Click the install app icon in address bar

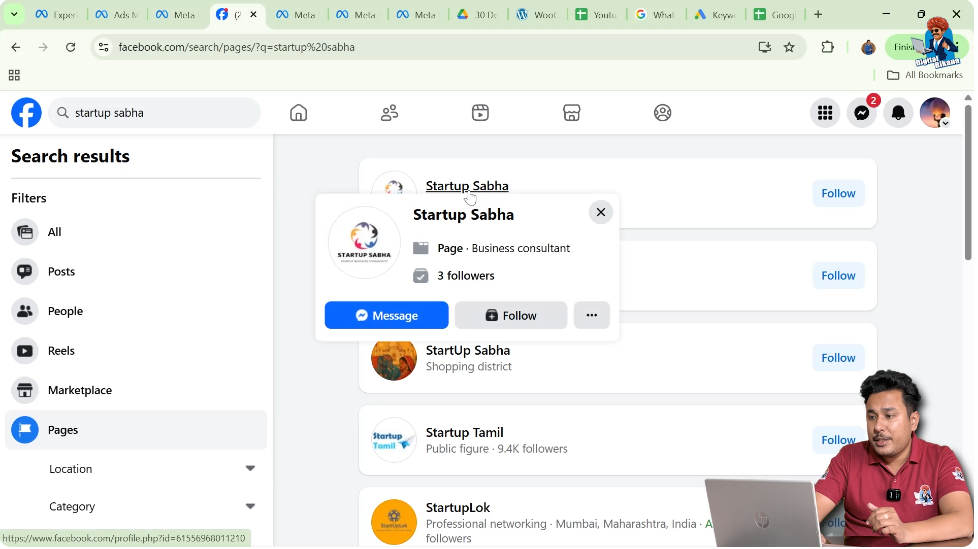coord(765,47)
